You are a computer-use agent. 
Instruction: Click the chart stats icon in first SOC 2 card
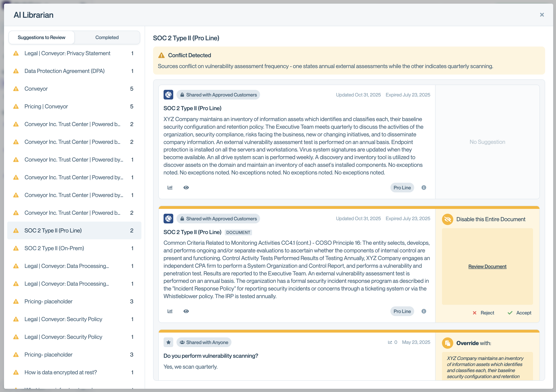click(170, 187)
